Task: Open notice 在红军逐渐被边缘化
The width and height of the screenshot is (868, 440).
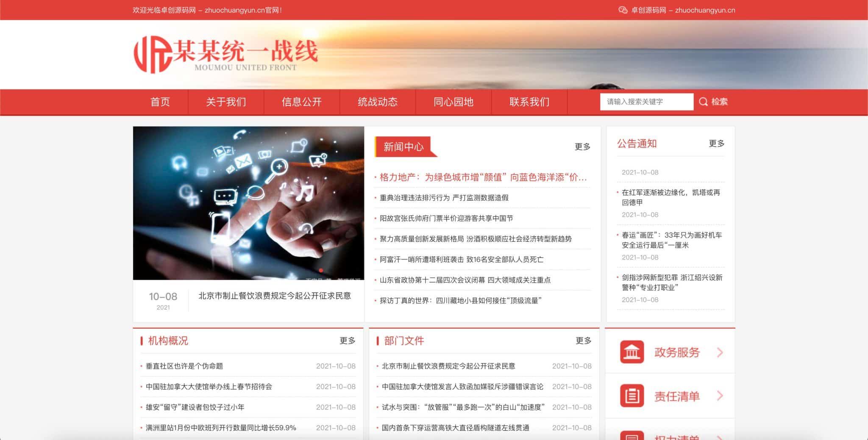Action: 670,197
